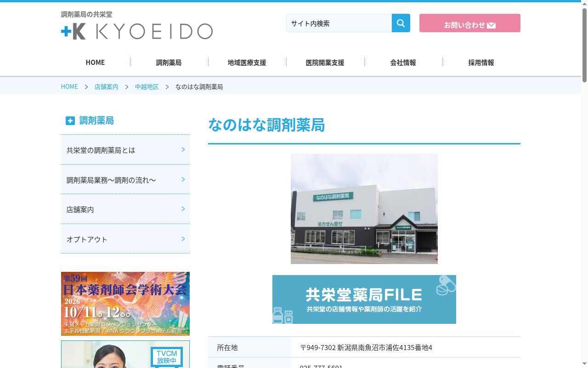588x368 pixels.
Task: Click the plus icon beside 調剤薬局 sidebar heading
Action: coord(70,121)
